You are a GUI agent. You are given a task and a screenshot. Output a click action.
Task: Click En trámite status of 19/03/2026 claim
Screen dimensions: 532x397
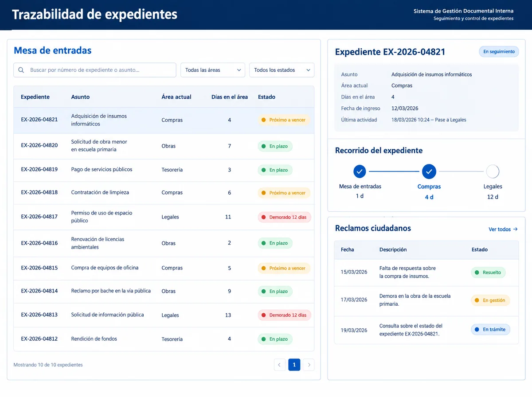click(490, 330)
